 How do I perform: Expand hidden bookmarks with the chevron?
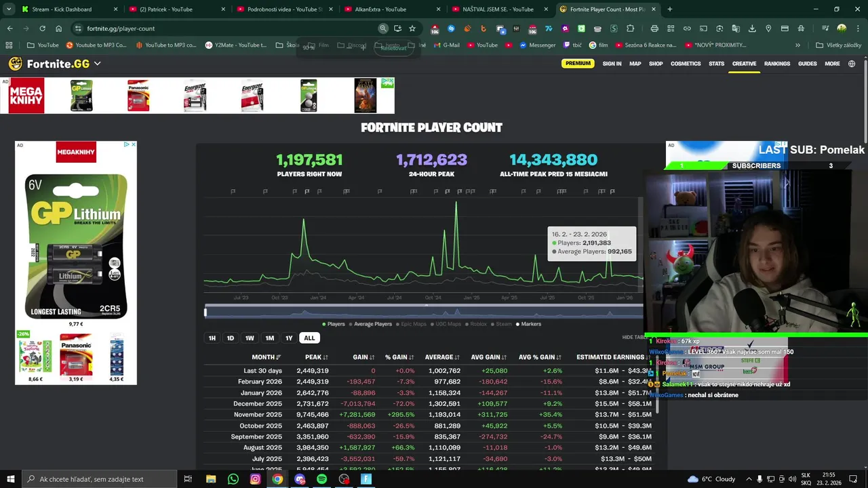(x=797, y=45)
